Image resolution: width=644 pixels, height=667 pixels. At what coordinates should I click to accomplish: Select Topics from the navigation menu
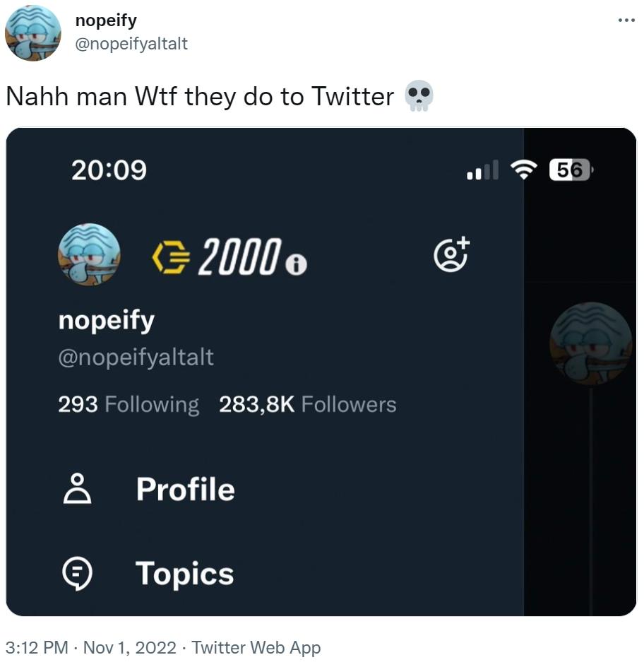point(185,573)
